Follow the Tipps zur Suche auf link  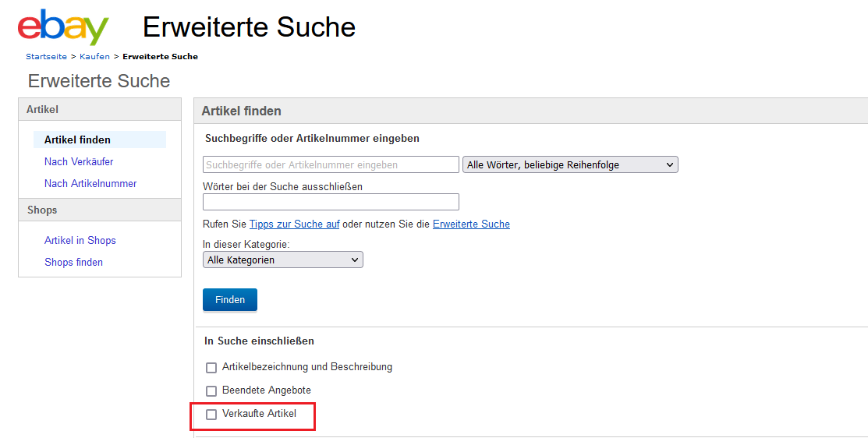(x=294, y=224)
